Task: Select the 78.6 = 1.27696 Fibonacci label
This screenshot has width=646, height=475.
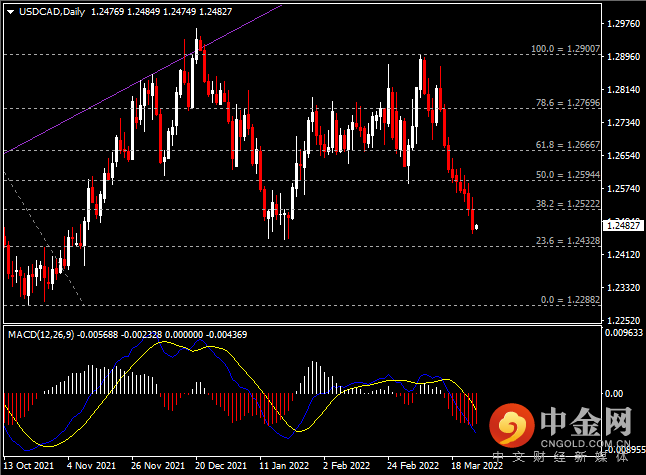Action: [x=568, y=103]
